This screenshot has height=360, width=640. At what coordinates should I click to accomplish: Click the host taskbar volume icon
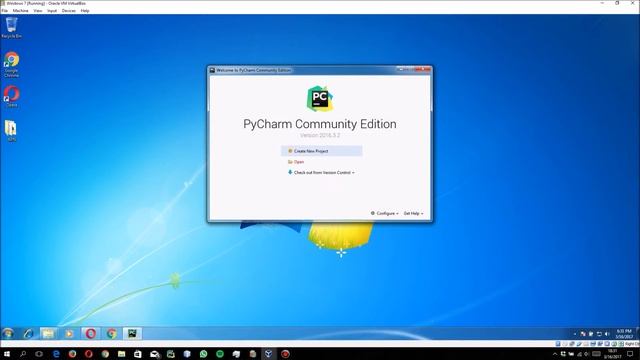click(587, 354)
